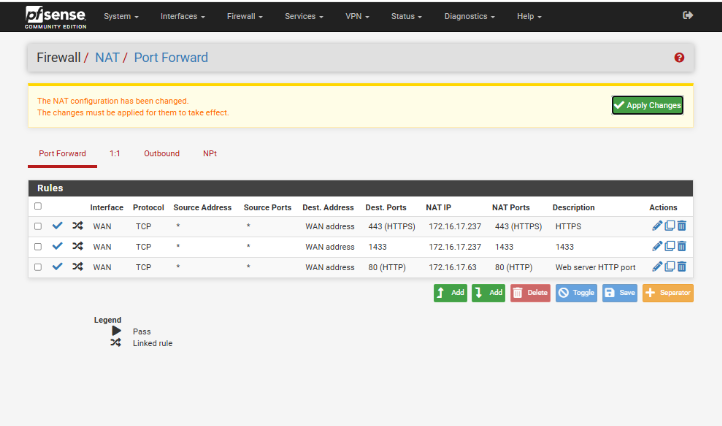Click the orange Separator button
This screenshot has height=426, width=722.
pyautogui.click(x=667, y=292)
